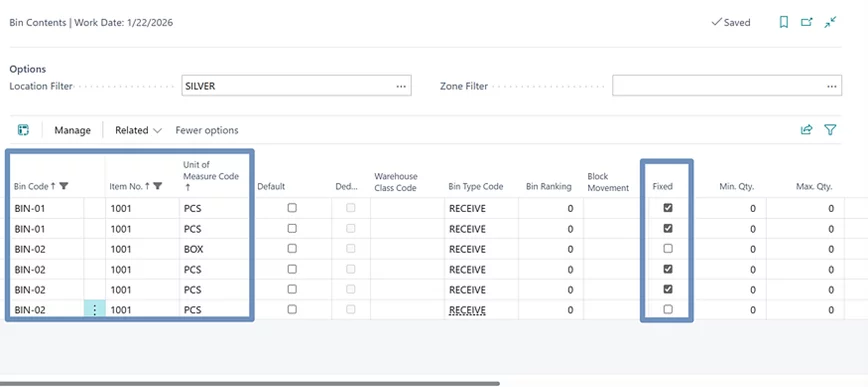Click the underlined RECEIVE cell in last row
Screen dimensions: 868x387
[x=467, y=310]
